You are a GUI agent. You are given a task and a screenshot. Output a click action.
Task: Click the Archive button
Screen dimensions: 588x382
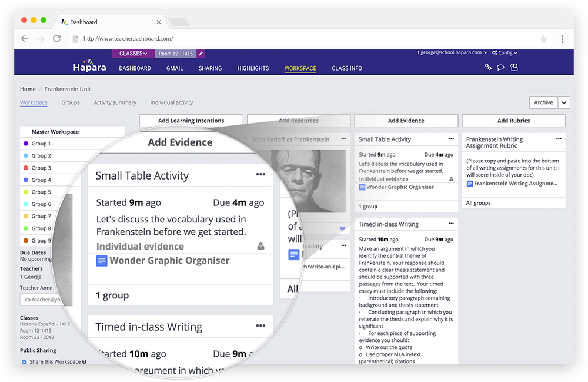543,102
